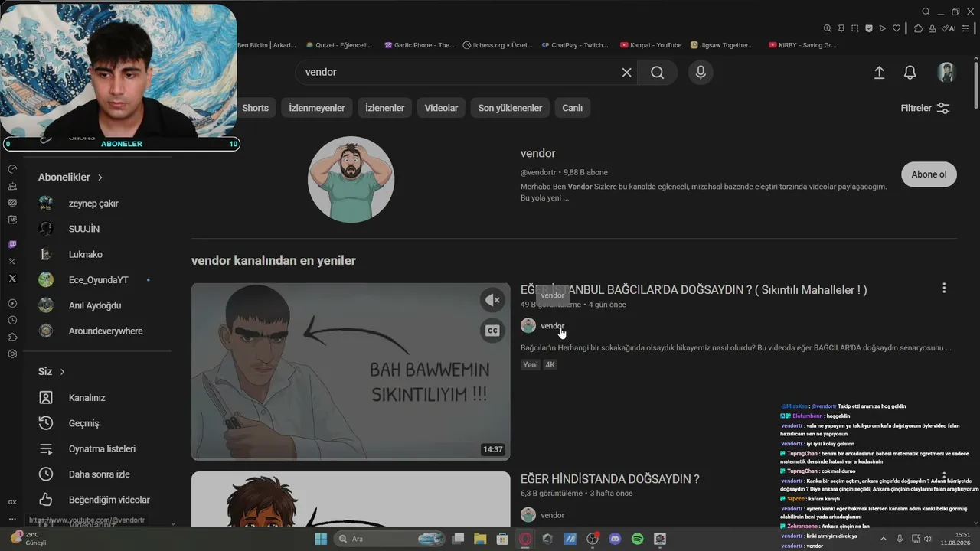Select the İzlenenler filter chip
The image size is (980, 551).
tap(384, 108)
